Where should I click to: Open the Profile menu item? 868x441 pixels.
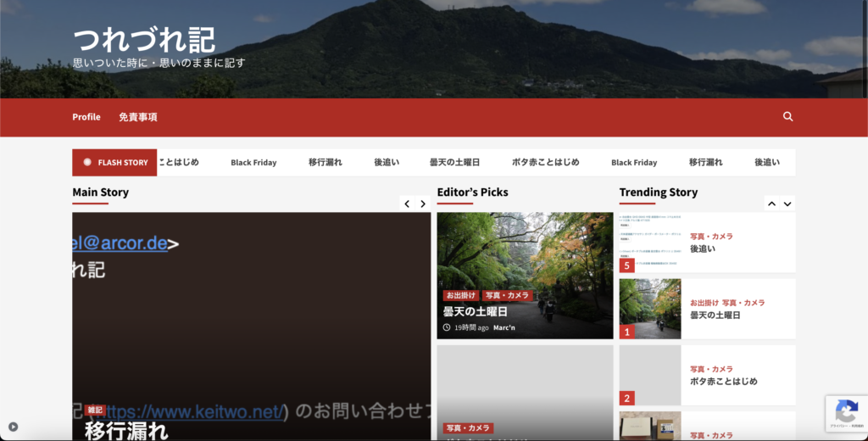coord(86,117)
